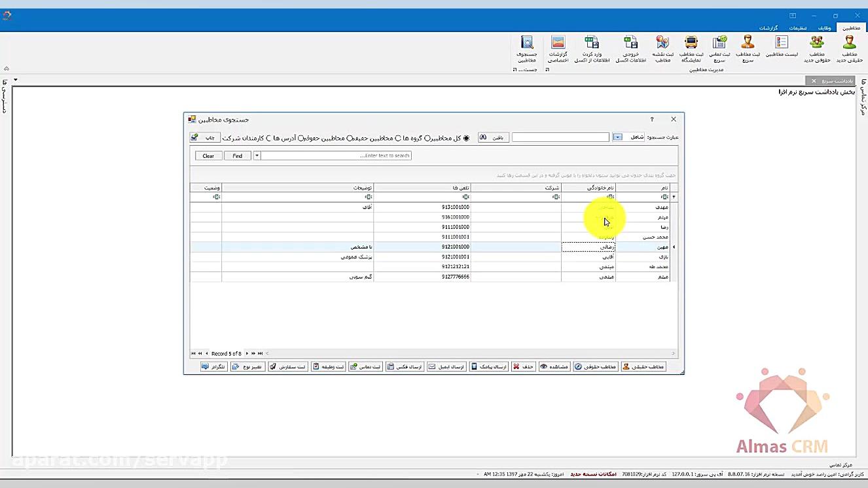Click the مخاطب حقوقی bottom toolbar button
This screenshot has width=868, height=488.
tap(596, 367)
